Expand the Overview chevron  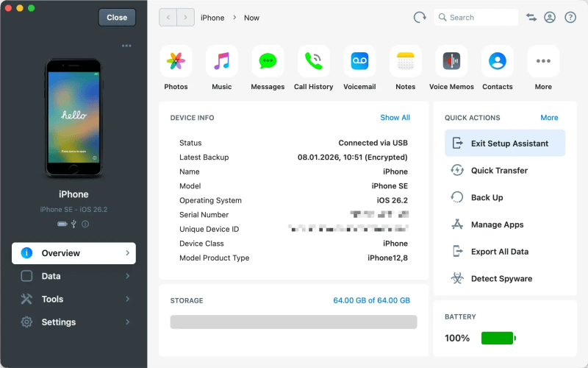click(x=127, y=253)
